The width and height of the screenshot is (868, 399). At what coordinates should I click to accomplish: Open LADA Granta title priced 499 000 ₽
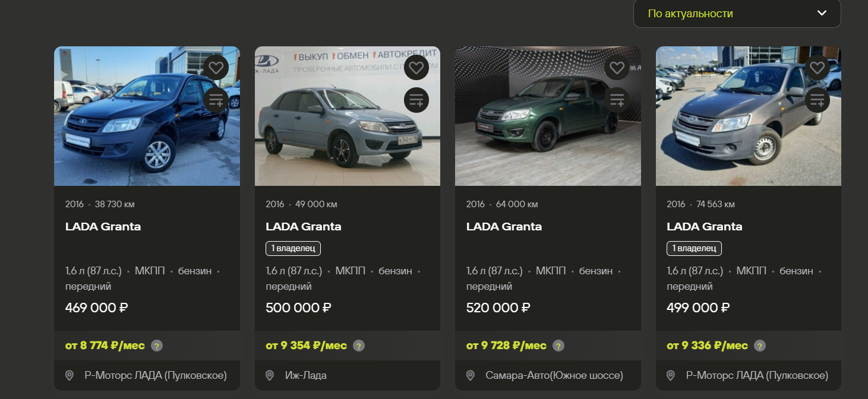[x=705, y=226]
